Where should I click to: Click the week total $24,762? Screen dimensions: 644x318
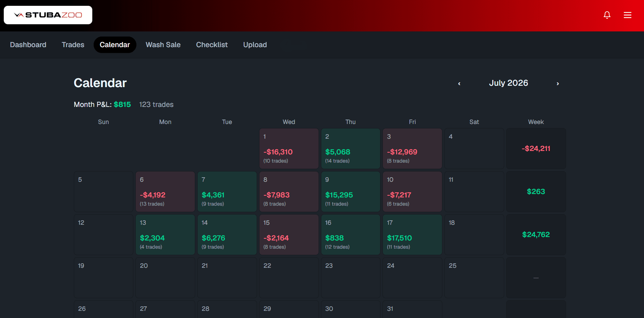pyautogui.click(x=536, y=235)
